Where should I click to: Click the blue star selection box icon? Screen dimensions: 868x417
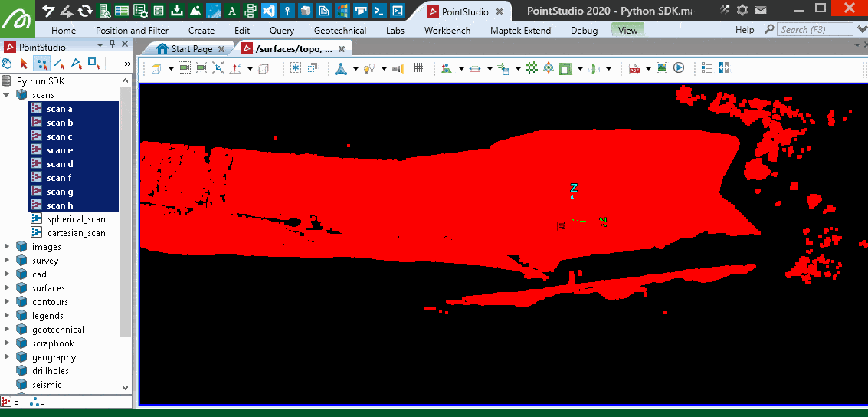point(296,68)
